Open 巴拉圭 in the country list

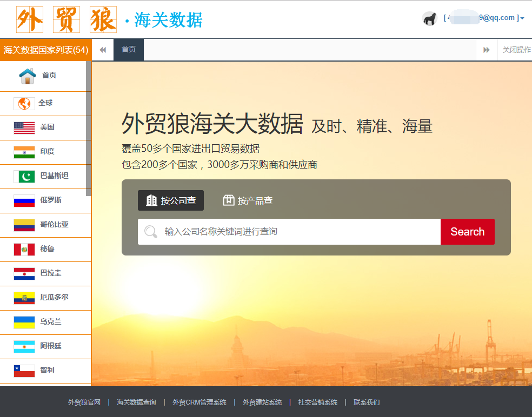[45, 274]
